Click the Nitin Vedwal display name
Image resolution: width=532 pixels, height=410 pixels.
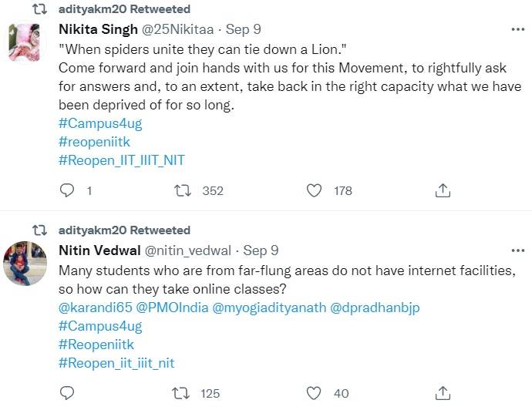(99, 250)
